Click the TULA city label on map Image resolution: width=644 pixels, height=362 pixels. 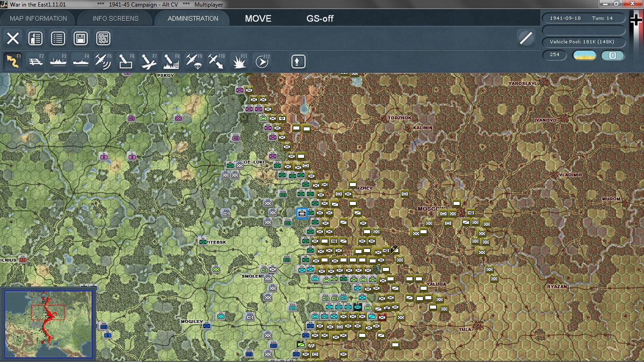tap(465, 329)
